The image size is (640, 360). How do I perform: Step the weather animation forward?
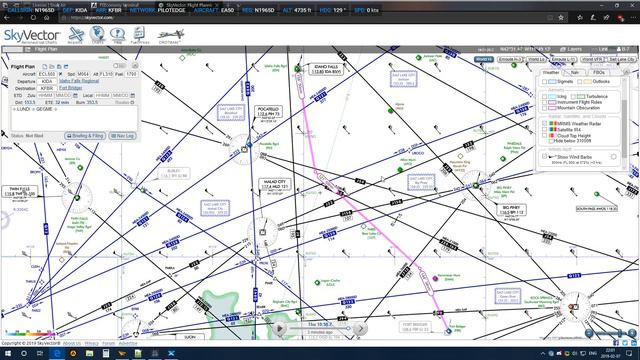click(360, 329)
